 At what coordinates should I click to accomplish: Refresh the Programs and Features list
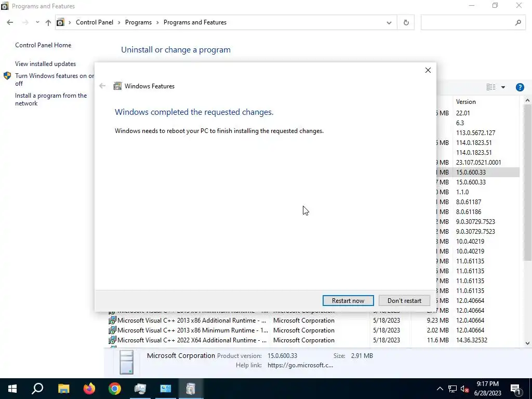pyautogui.click(x=406, y=23)
